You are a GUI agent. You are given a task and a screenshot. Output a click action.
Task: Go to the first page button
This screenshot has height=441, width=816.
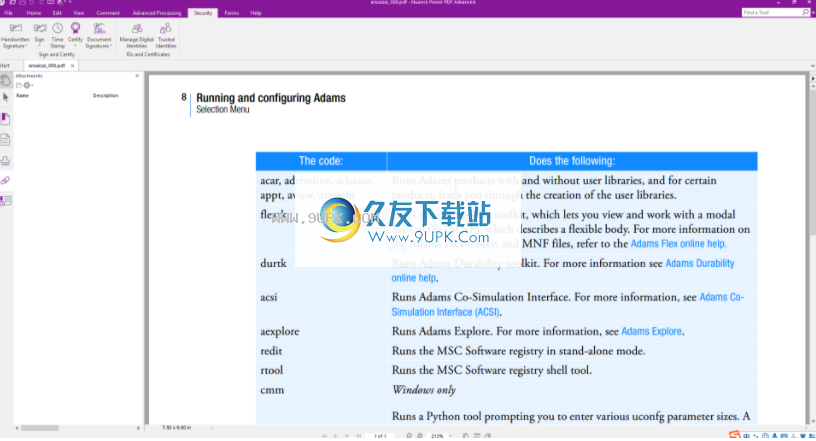[325, 436]
